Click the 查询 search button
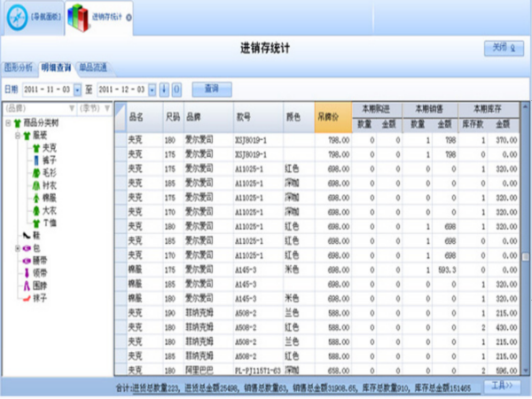This screenshot has height=399, width=532. (x=211, y=89)
